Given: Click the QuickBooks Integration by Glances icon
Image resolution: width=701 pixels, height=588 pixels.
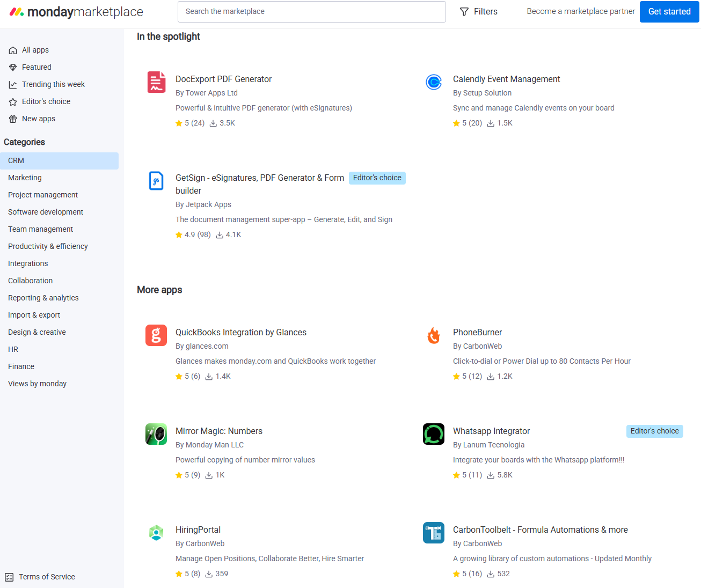Looking at the screenshot, I should (x=156, y=335).
